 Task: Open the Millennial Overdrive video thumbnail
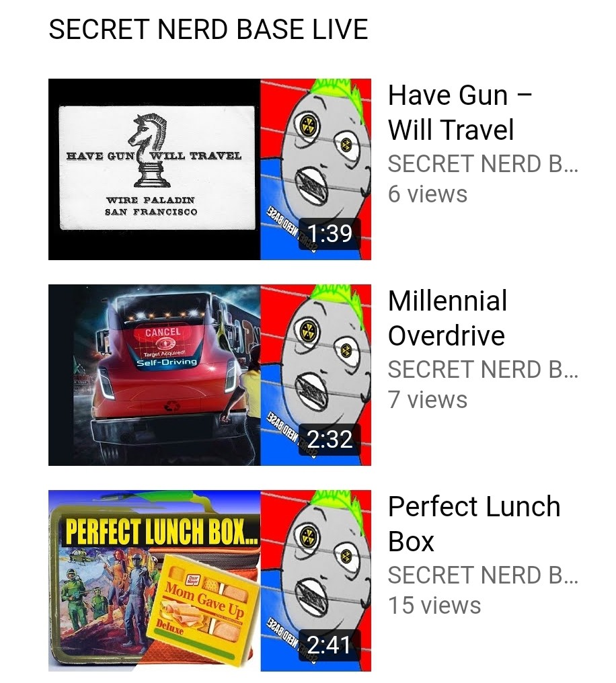(x=210, y=375)
